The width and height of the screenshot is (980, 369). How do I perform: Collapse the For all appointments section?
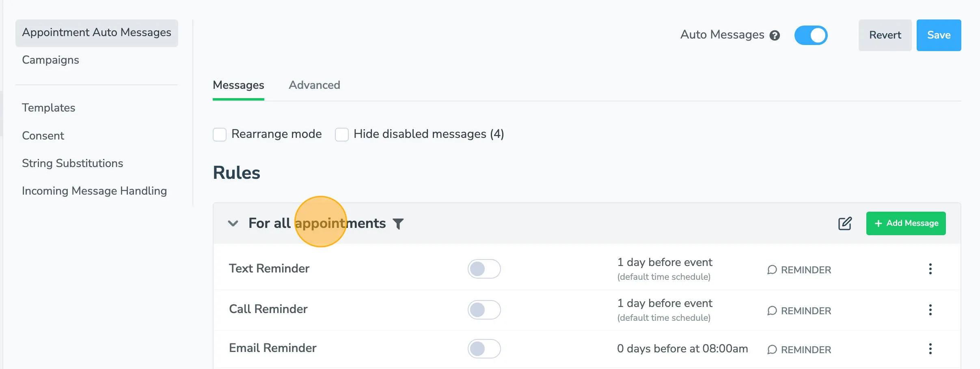point(233,223)
